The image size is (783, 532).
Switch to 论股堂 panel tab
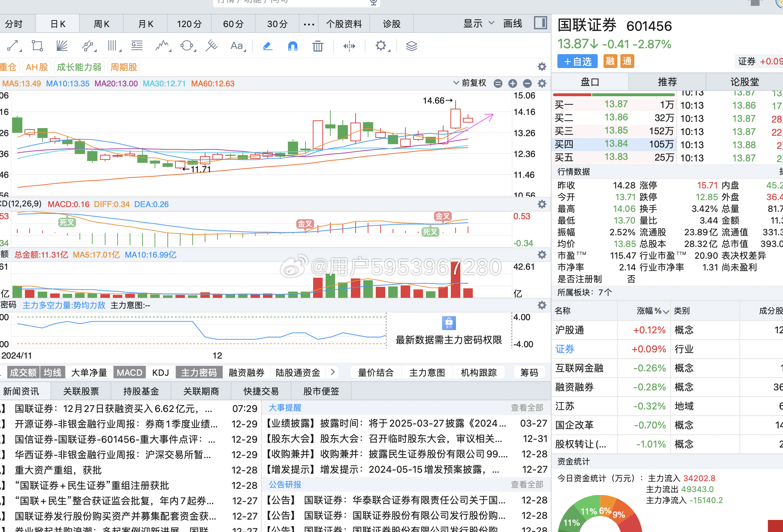(x=744, y=82)
